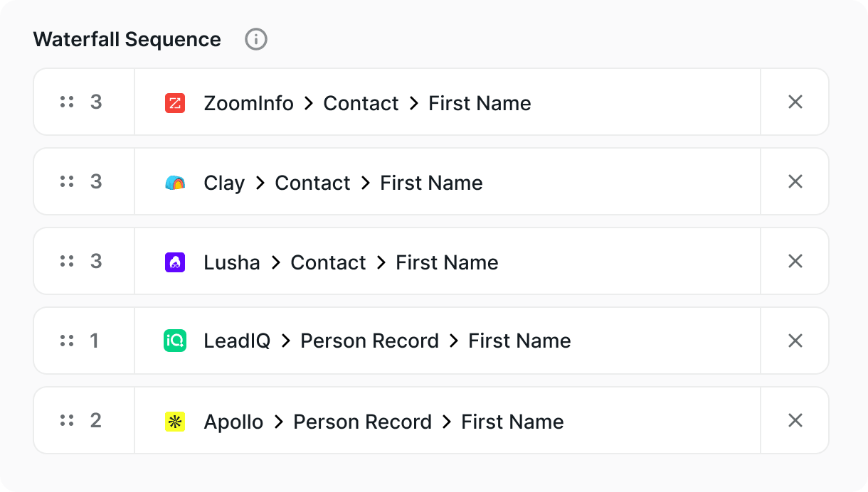Grab the drag handle on Clay row

(x=67, y=182)
